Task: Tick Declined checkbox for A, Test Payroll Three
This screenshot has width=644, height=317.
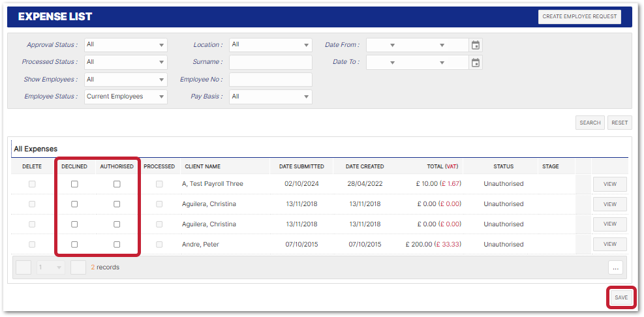Action: (x=74, y=184)
